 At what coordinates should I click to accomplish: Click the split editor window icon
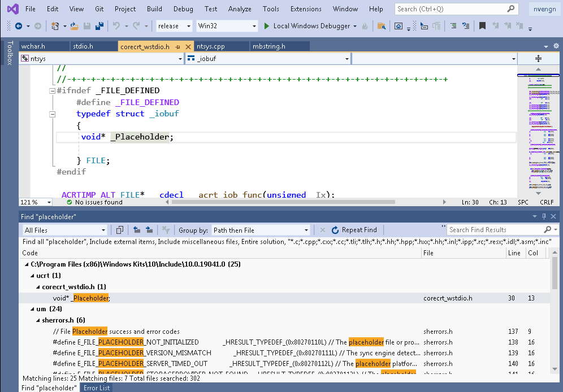click(x=538, y=58)
